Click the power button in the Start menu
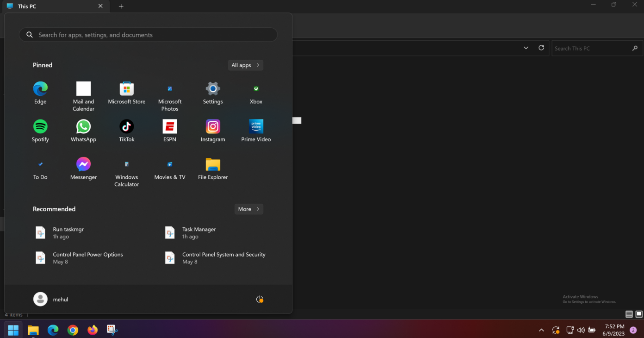 point(260,299)
